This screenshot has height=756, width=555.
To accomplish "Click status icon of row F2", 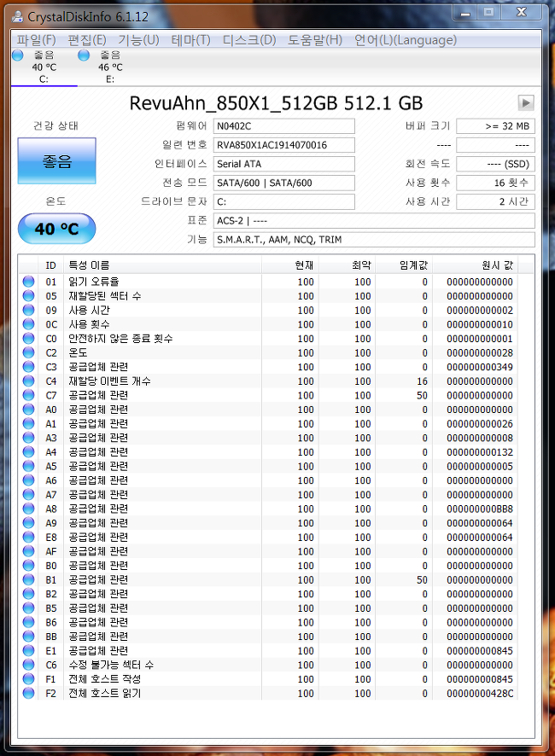I will pyautogui.click(x=28, y=694).
